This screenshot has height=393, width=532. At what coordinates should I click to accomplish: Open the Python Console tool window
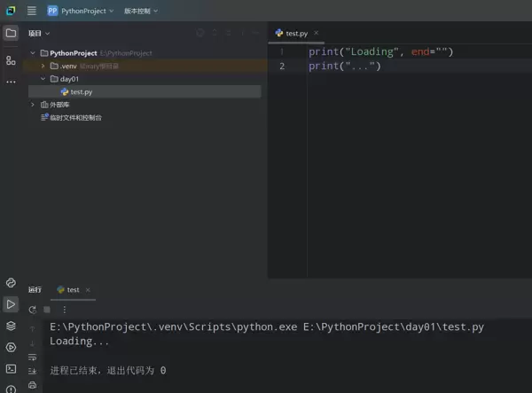[x=11, y=283]
